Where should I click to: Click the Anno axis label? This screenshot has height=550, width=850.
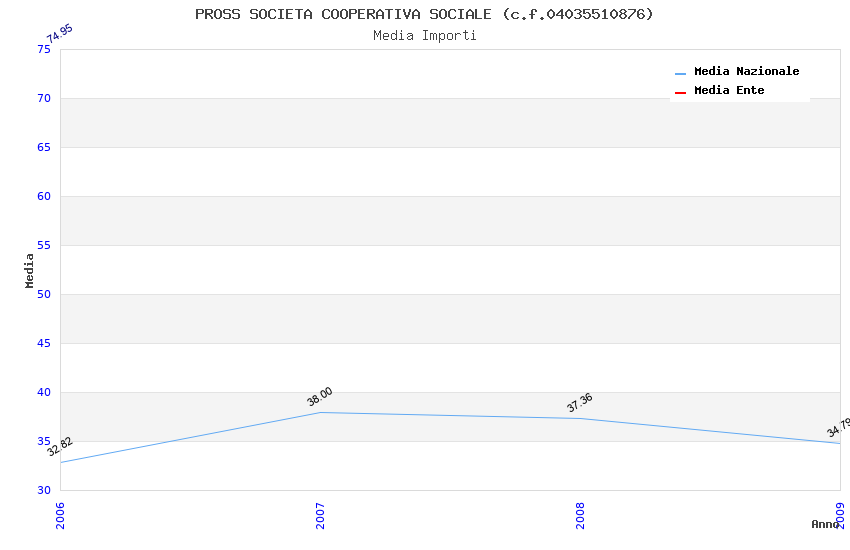825,524
